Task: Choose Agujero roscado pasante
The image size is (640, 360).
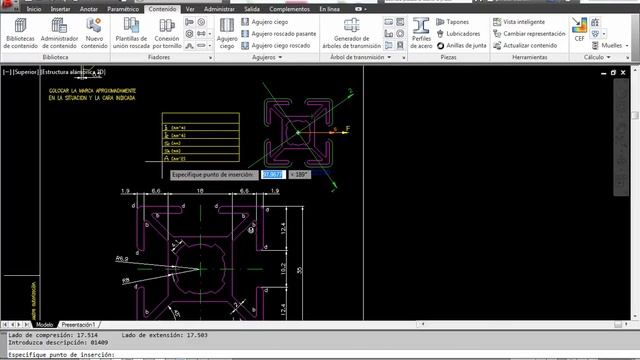Action: pyautogui.click(x=278, y=34)
